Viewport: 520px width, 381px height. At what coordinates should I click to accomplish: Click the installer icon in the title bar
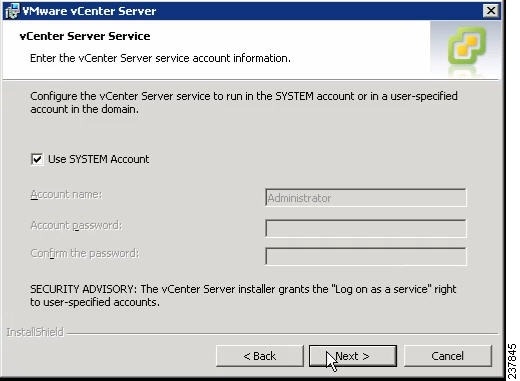coord(12,11)
